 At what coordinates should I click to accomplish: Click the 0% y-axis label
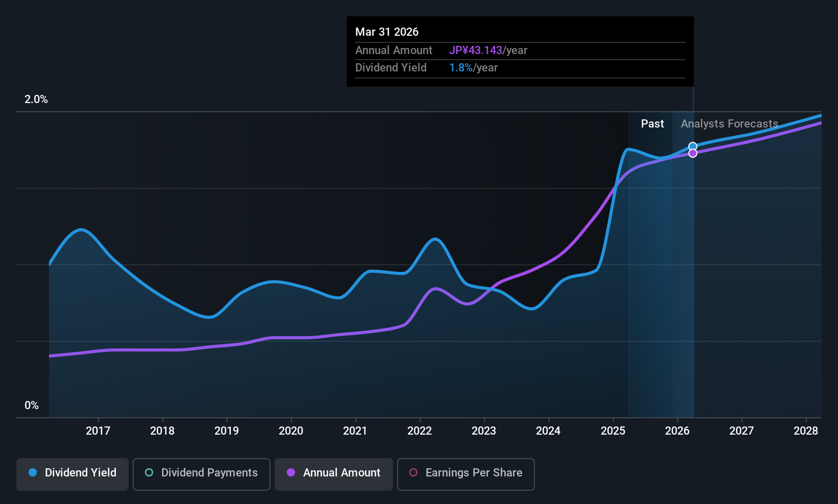(x=32, y=406)
